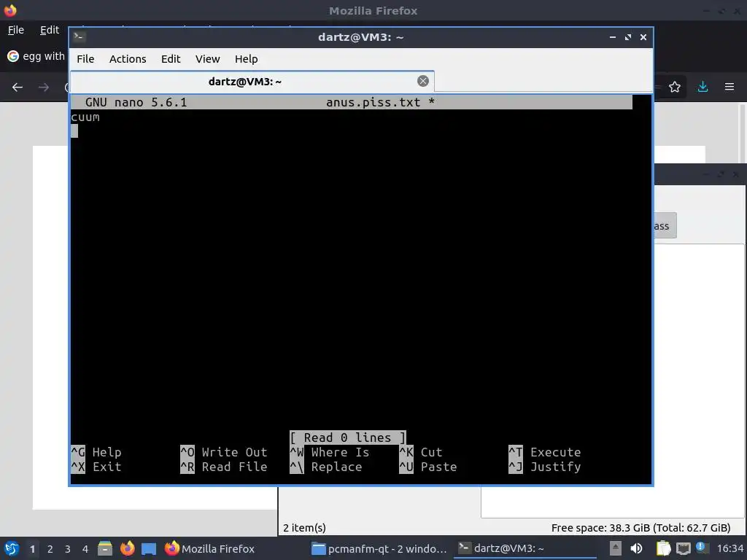This screenshot has width=747, height=560.
Task: Open the terminal Edit menu
Action: tap(171, 59)
